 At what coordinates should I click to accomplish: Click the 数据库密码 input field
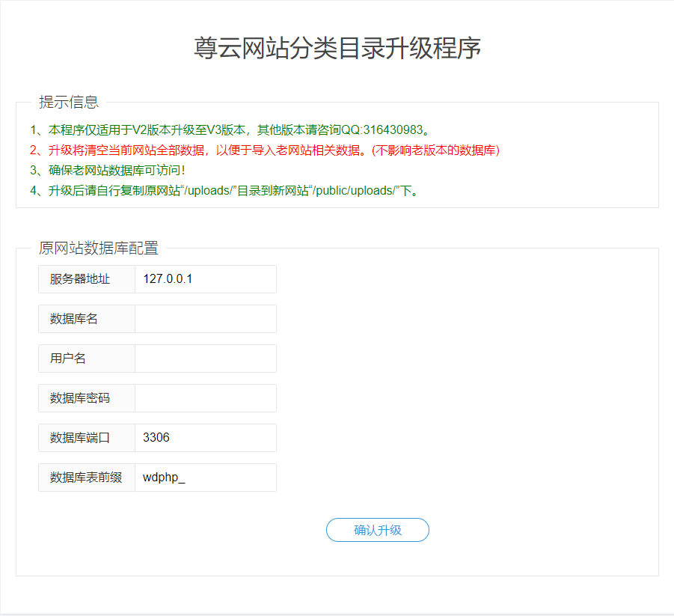(x=206, y=398)
